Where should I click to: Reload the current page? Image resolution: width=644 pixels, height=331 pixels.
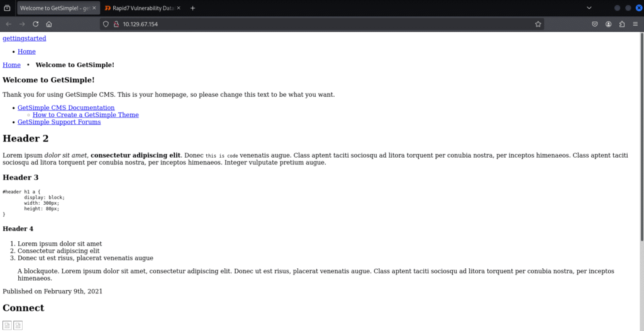point(36,24)
